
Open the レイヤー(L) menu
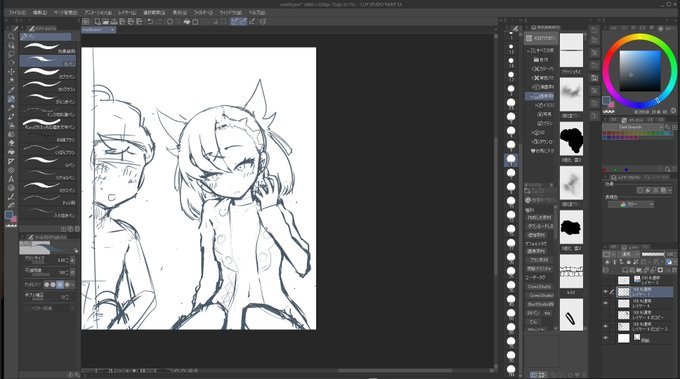[x=127, y=13]
